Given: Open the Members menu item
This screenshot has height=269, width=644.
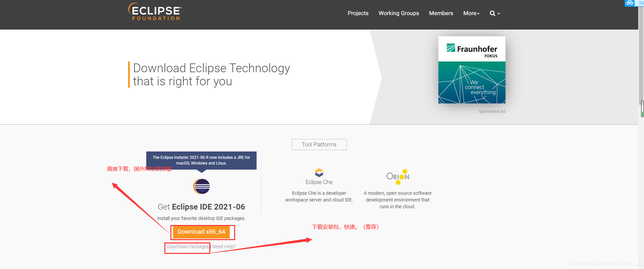Looking at the screenshot, I should click(441, 13).
